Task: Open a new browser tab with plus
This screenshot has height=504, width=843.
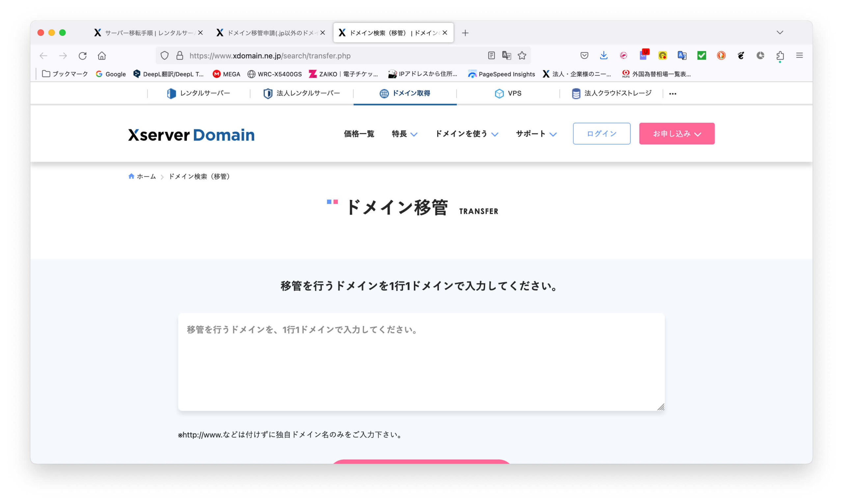Action: coord(465,33)
